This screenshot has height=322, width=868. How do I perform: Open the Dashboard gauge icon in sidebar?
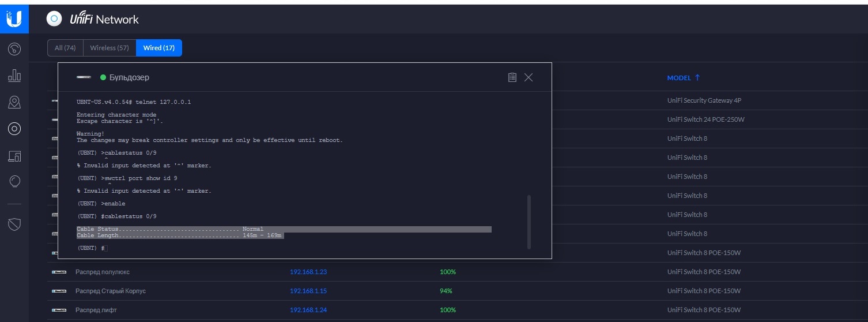pyautogui.click(x=14, y=49)
